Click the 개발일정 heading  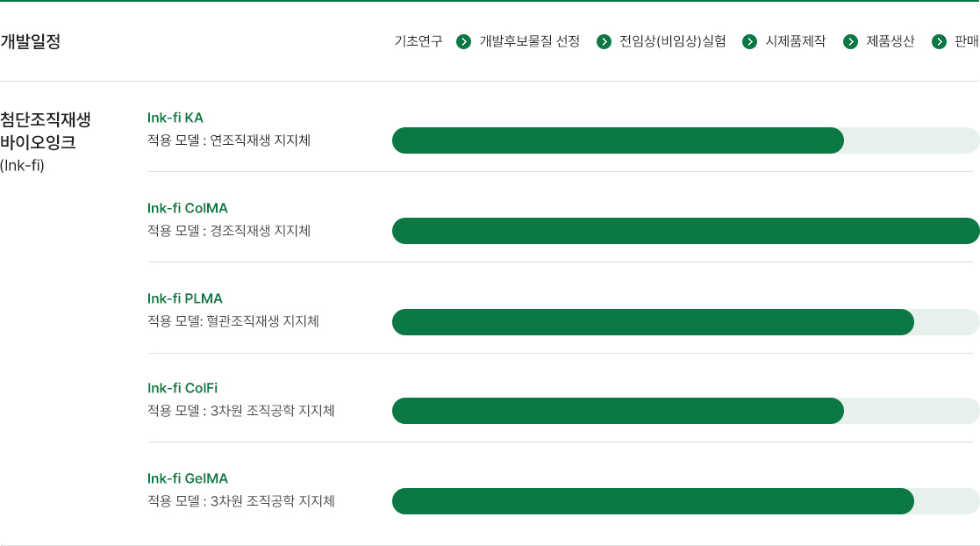coord(31,41)
